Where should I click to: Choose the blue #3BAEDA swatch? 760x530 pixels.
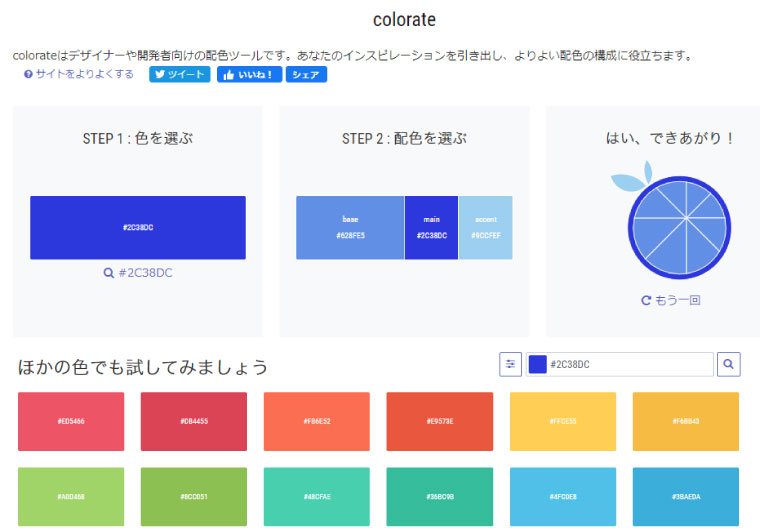click(x=686, y=497)
